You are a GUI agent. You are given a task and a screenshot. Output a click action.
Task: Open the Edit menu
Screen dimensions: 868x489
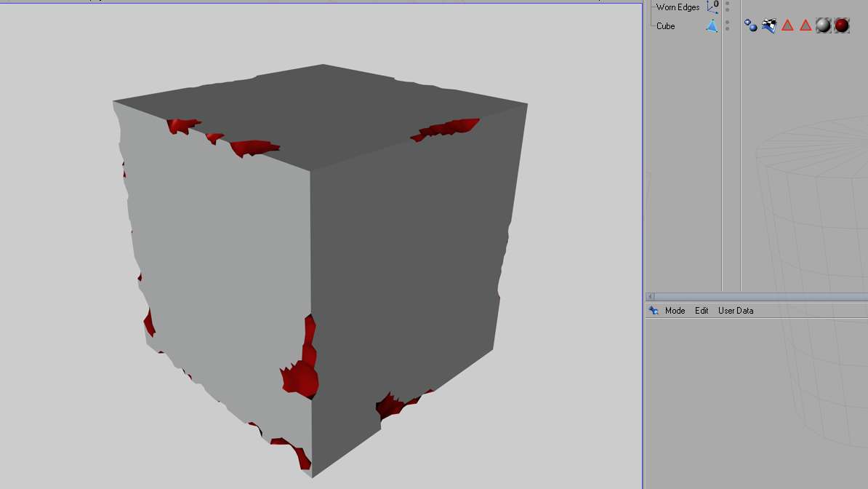tap(702, 311)
